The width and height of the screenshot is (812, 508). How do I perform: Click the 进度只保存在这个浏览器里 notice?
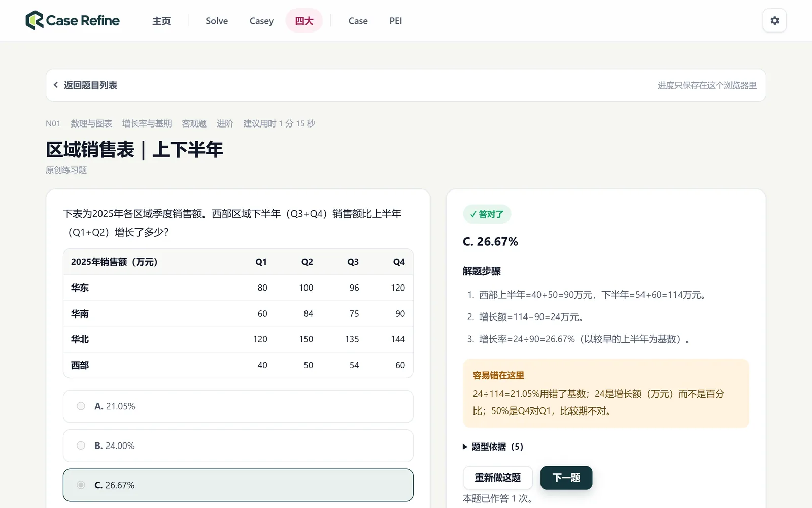click(x=707, y=85)
